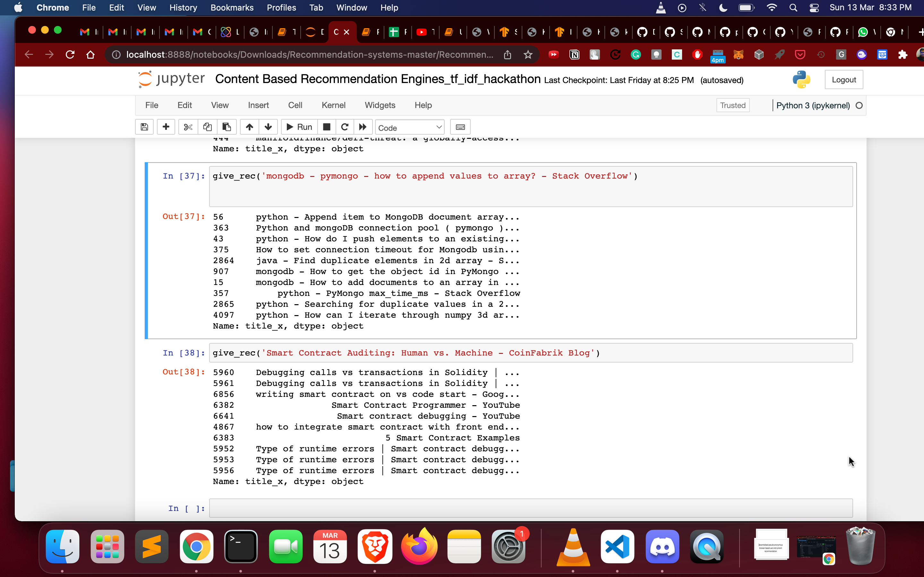
Task: Click the Run cell toolbar icon
Action: tap(300, 127)
